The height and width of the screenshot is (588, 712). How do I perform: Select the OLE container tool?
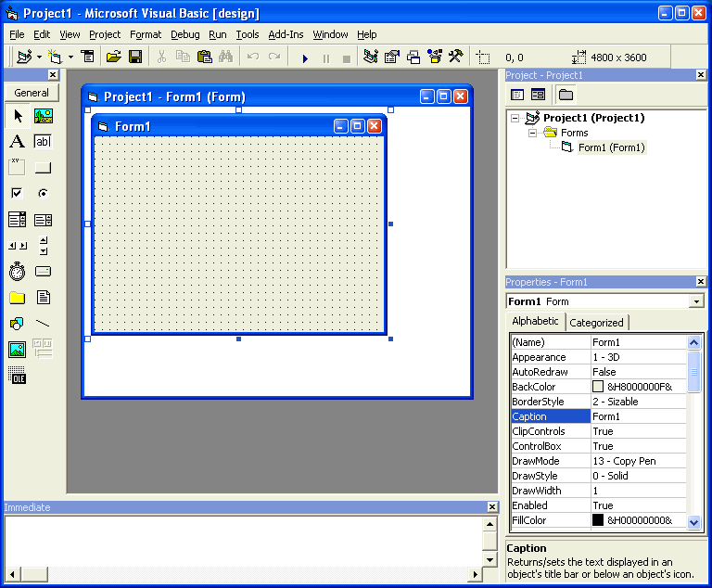pyautogui.click(x=18, y=376)
